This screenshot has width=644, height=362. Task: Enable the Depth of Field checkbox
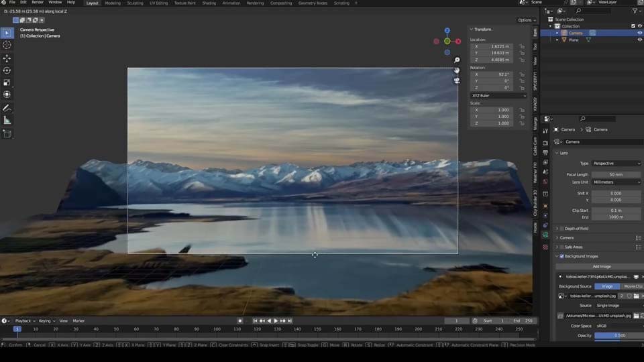(x=561, y=229)
